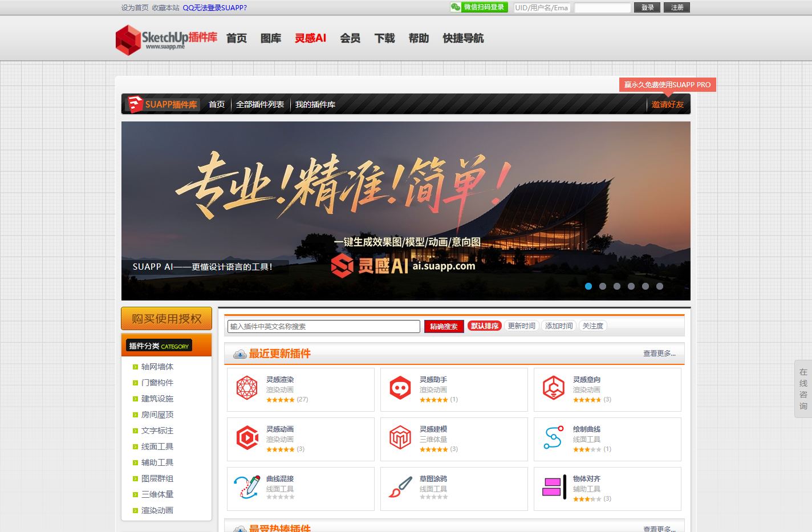Click the 登录 button
The image size is (812, 532).
point(647,7)
